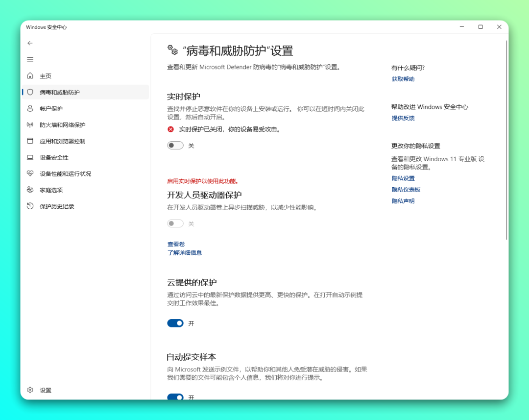Screen dimensions: 529x420
Task: Open the hamburger navigation menu
Action: coord(30,59)
